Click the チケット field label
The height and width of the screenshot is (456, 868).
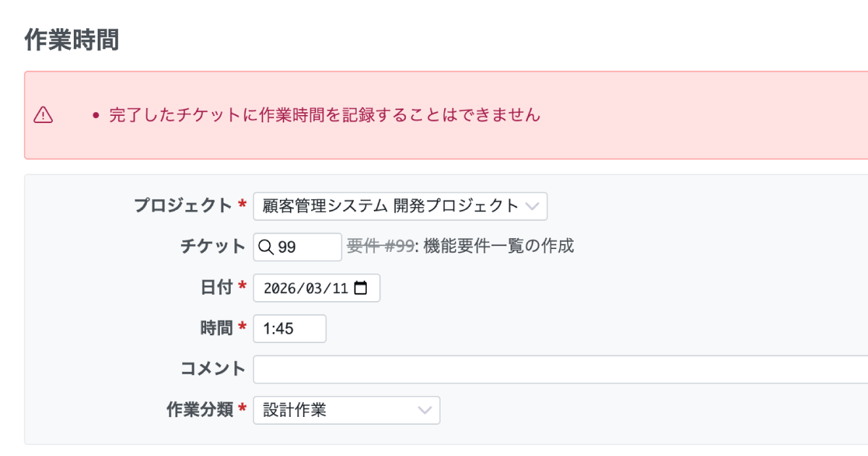point(213,247)
